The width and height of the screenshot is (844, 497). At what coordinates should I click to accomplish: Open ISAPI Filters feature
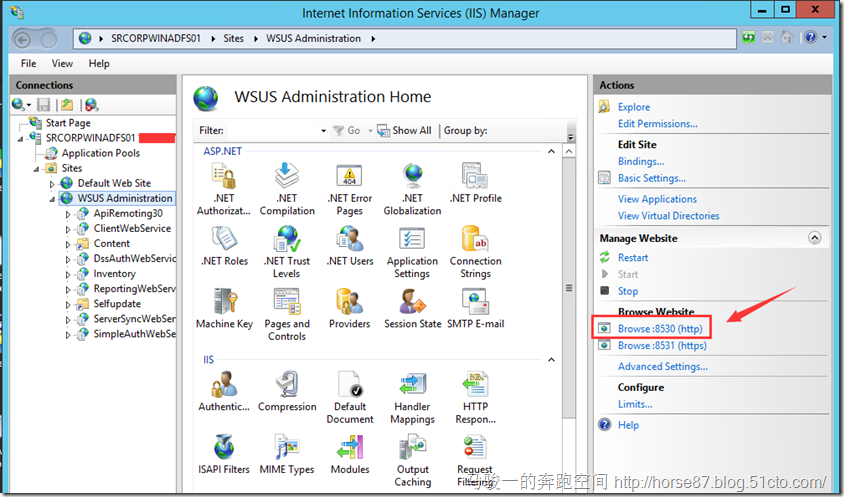click(x=224, y=454)
